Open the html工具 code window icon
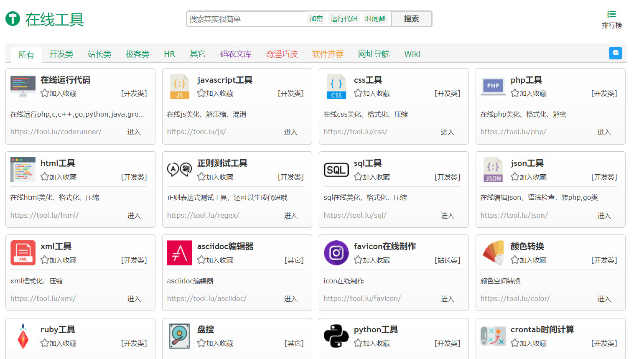The image size is (644, 359). tap(23, 170)
